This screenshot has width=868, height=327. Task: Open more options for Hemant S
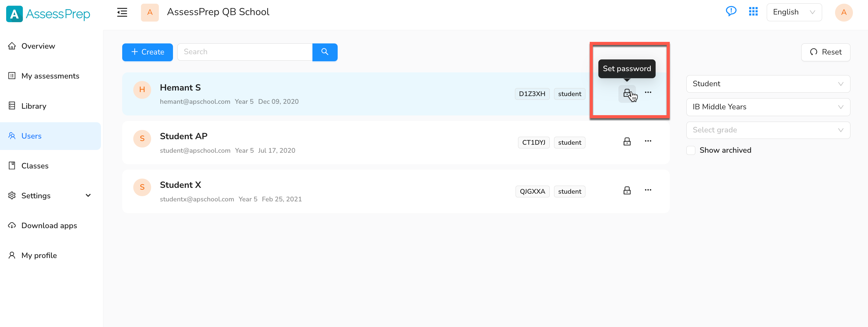(x=648, y=92)
